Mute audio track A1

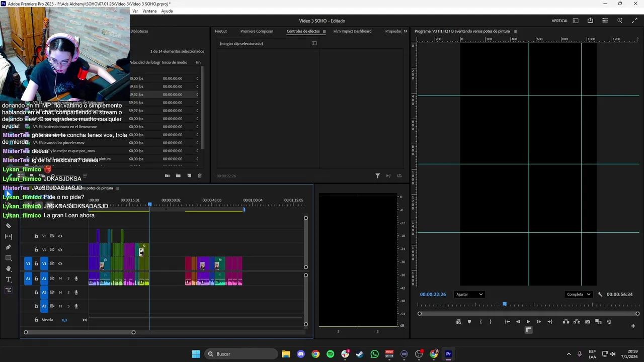[x=60, y=279]
